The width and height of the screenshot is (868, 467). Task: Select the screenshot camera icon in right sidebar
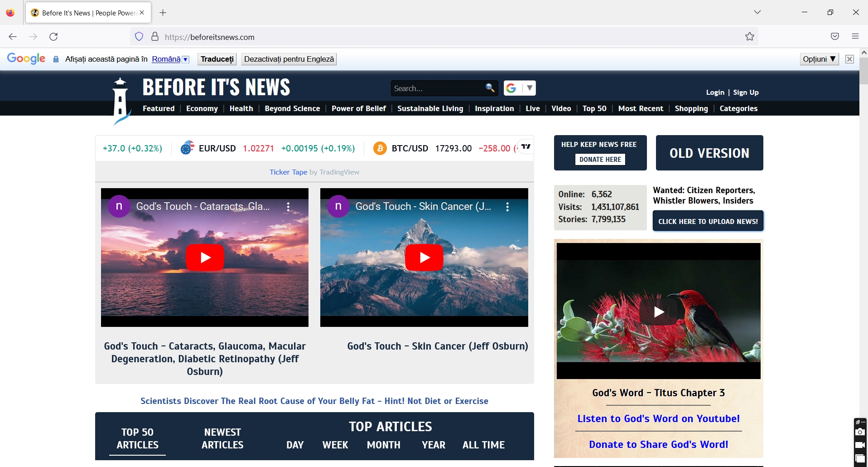point(860,432)
